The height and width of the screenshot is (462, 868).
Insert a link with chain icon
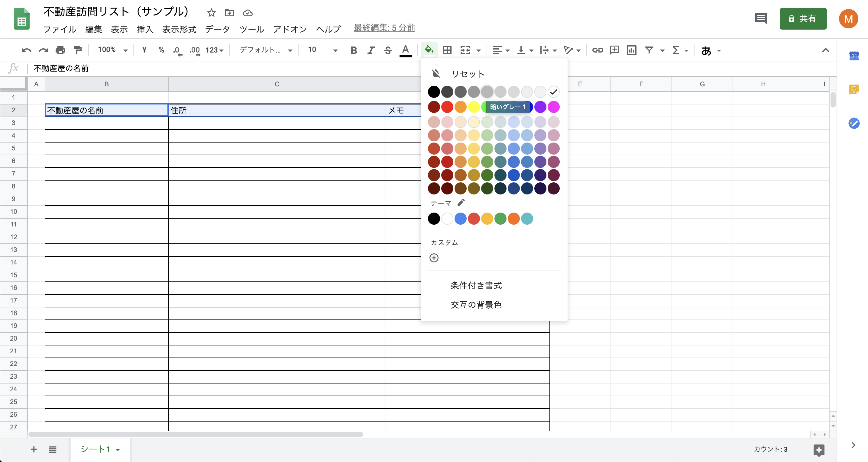tap(598, 50)
